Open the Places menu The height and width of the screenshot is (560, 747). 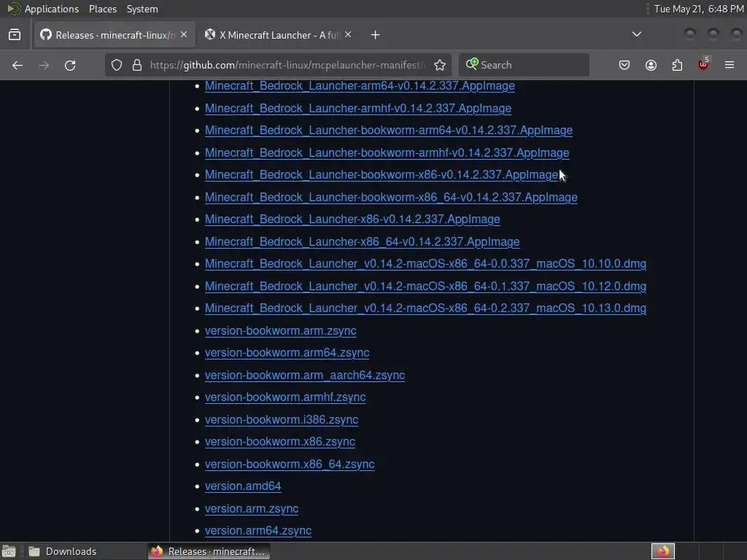pyautogui.click(x=102, y=9)
